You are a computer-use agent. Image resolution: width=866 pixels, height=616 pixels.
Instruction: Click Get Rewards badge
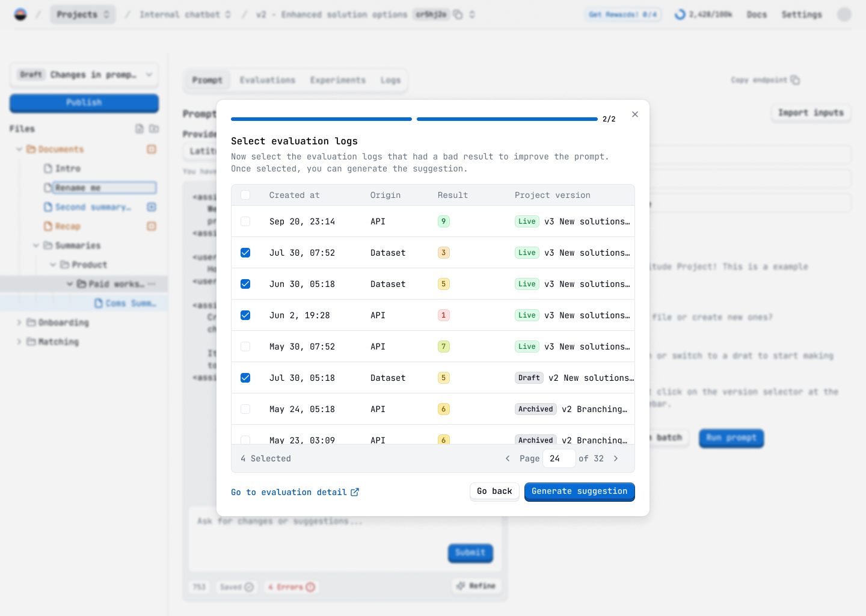pos(623,14)
